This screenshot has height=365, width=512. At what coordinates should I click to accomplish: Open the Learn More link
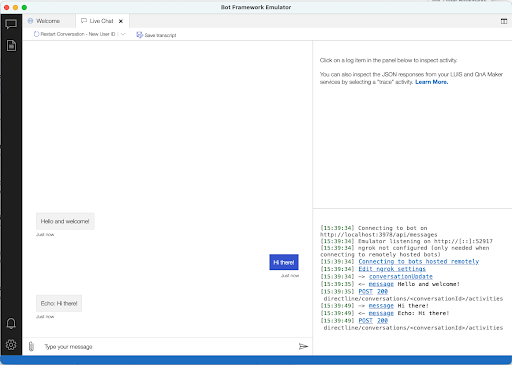tap(432, 82)
